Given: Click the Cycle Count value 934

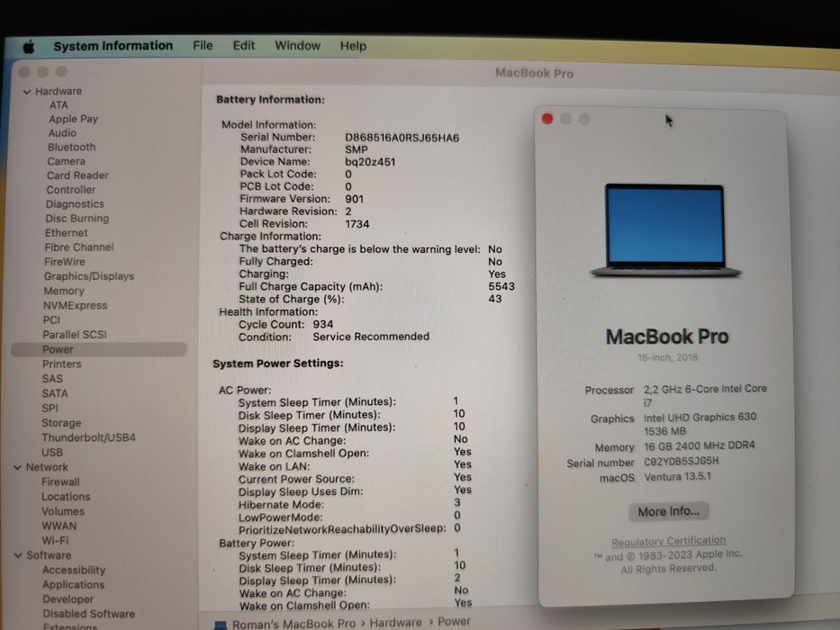Looking at the screenshot, I should (323, 324).
